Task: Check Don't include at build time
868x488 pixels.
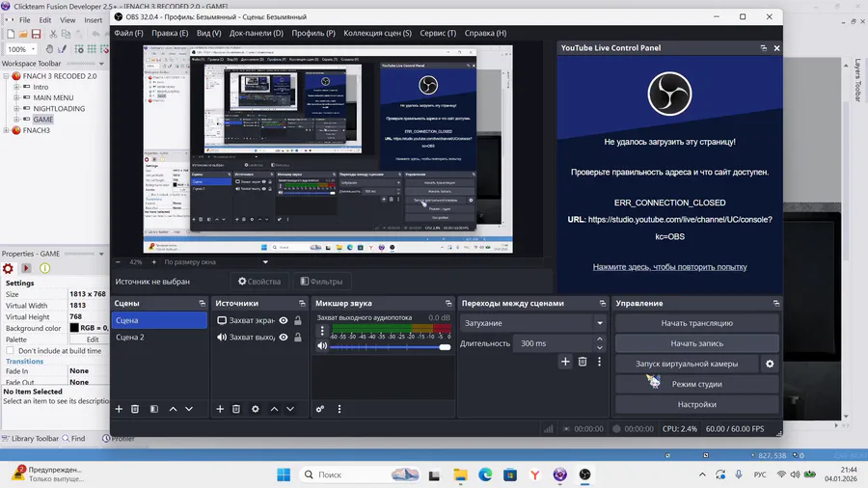Action: tap(10, 351)
